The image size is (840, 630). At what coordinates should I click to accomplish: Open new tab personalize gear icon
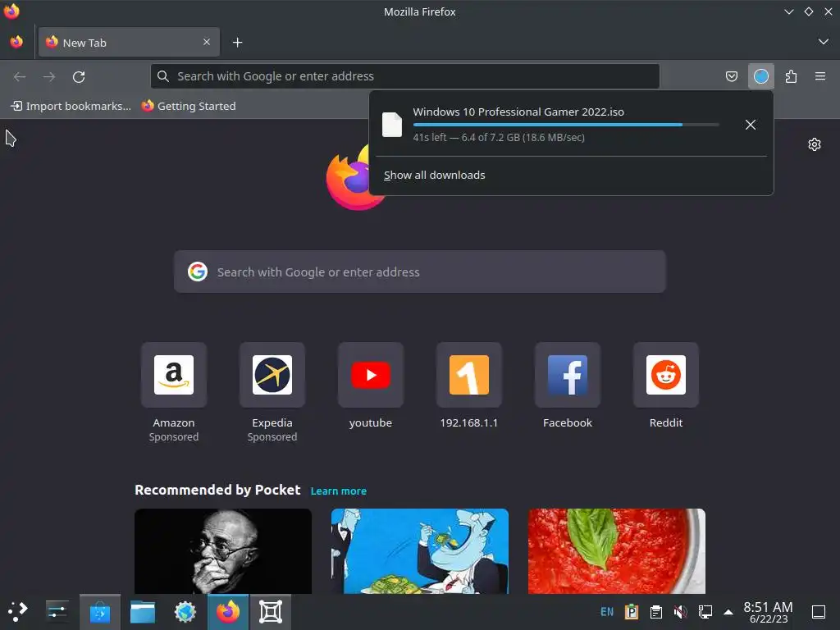point(815,144)
